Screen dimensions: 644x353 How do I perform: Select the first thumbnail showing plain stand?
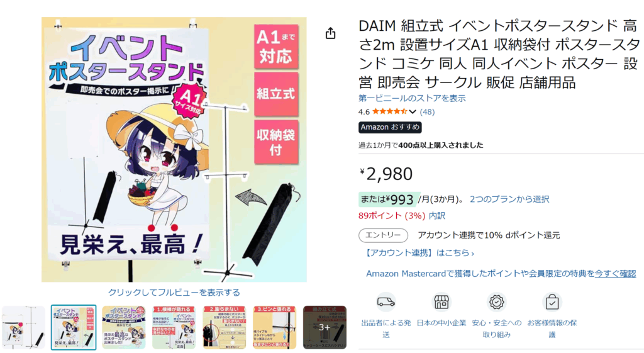tap(23, 328)
